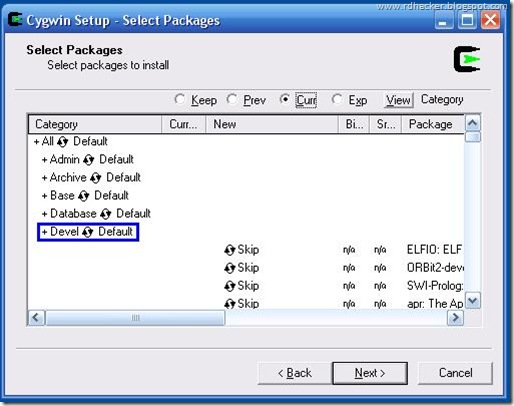Image resolution: width=514 pixels, height=406 pixels.
Task: Close the Cygwin Setup window
Action: click(491, 20)
